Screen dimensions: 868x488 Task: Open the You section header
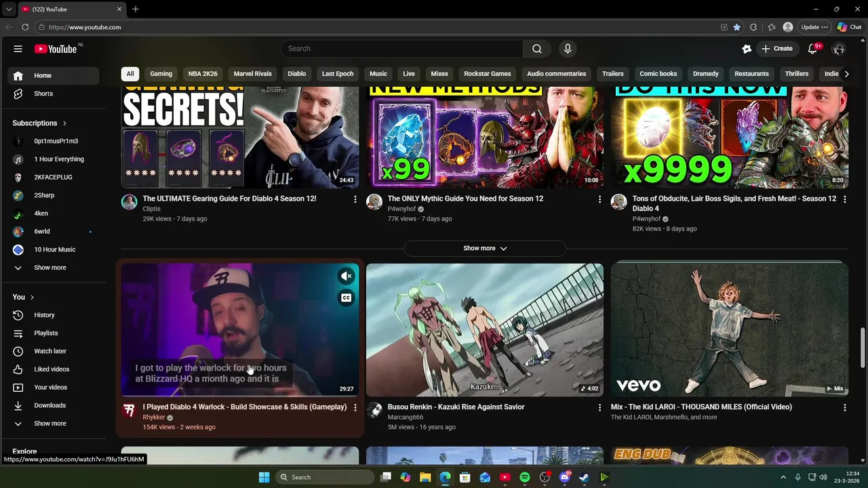tap(23, 297)
